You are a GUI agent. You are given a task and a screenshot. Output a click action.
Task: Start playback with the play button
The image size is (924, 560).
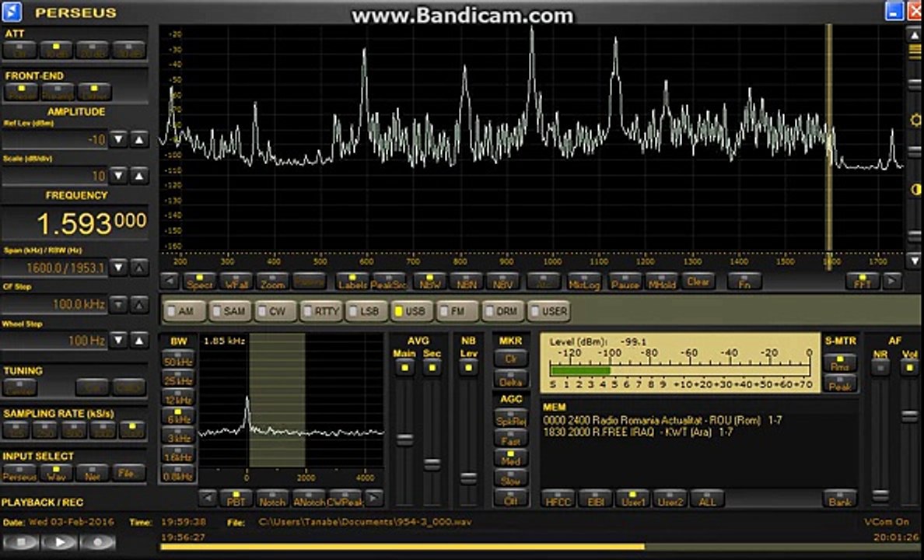click(x=60, y=542)
